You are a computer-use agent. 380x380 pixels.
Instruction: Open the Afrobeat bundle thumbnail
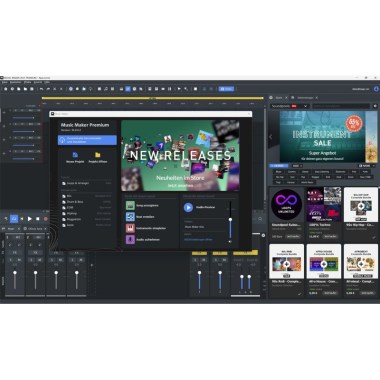pos(361,261)
